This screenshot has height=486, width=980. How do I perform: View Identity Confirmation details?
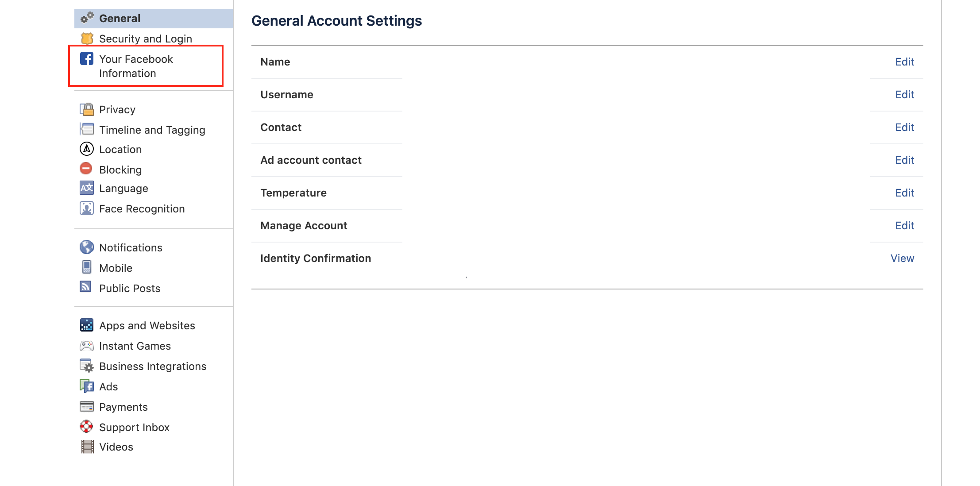pyautogui.click(x=902, y=258)
